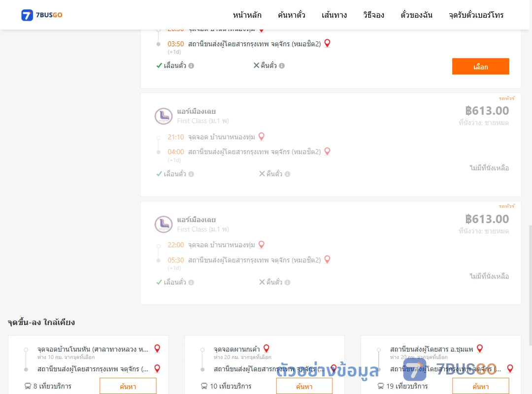Viewport: 532px width, 394px height.
Task: Open map pin for จุดจอดผานกเค้า nearby stop
Action: [266, 348]
